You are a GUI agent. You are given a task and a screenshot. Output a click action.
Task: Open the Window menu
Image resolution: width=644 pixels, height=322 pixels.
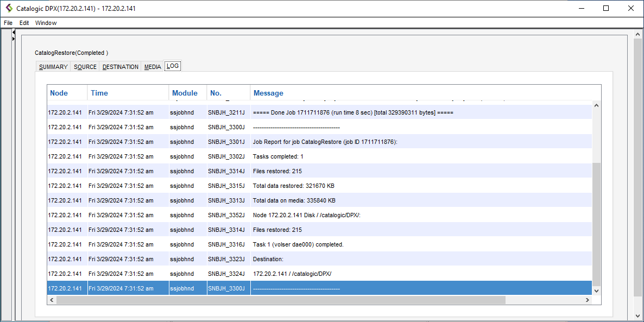(46, 23)
